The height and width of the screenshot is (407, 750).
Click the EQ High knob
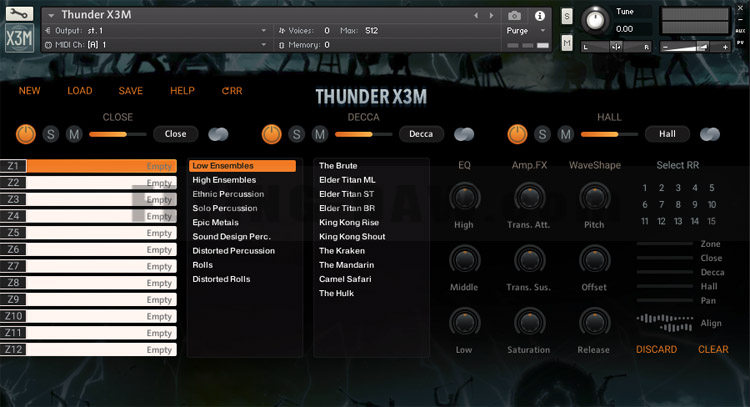coord(464,198)
